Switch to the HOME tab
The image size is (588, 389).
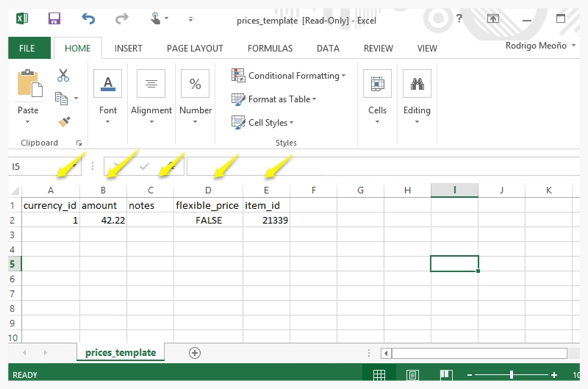click(x=78, y=48)
